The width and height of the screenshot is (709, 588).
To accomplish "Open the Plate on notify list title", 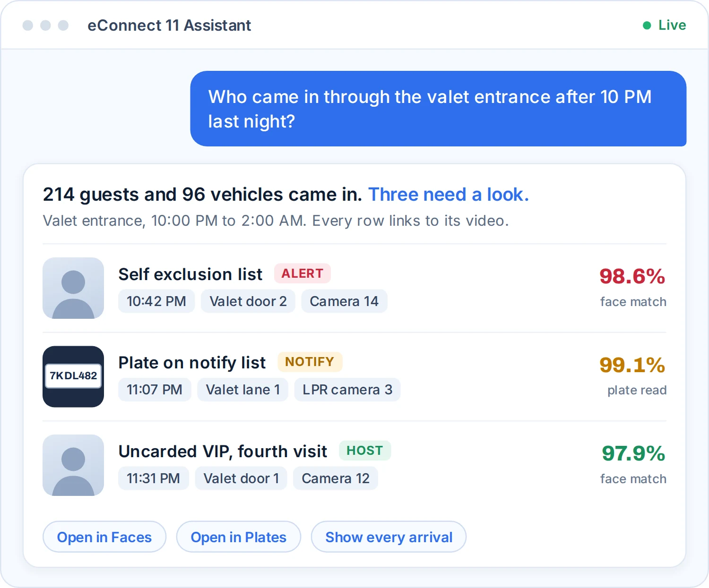I will [192, 363].
